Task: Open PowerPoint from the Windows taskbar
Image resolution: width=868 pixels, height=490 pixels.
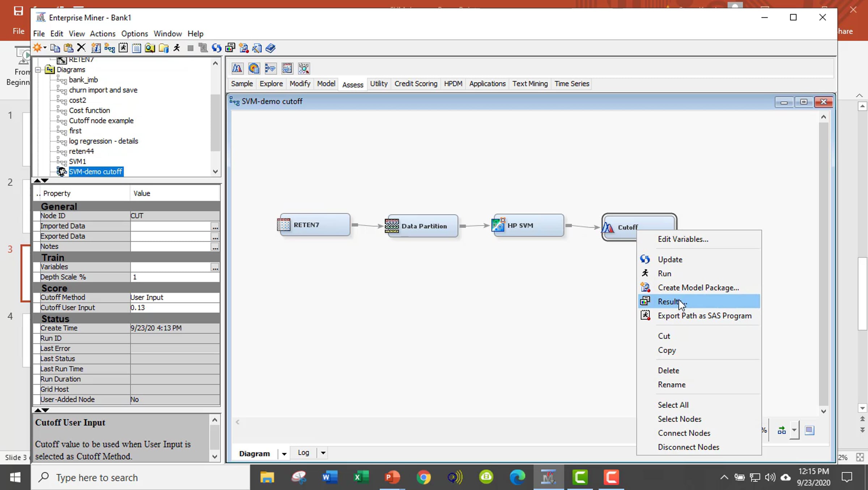Action: click(x=392, y=477)
